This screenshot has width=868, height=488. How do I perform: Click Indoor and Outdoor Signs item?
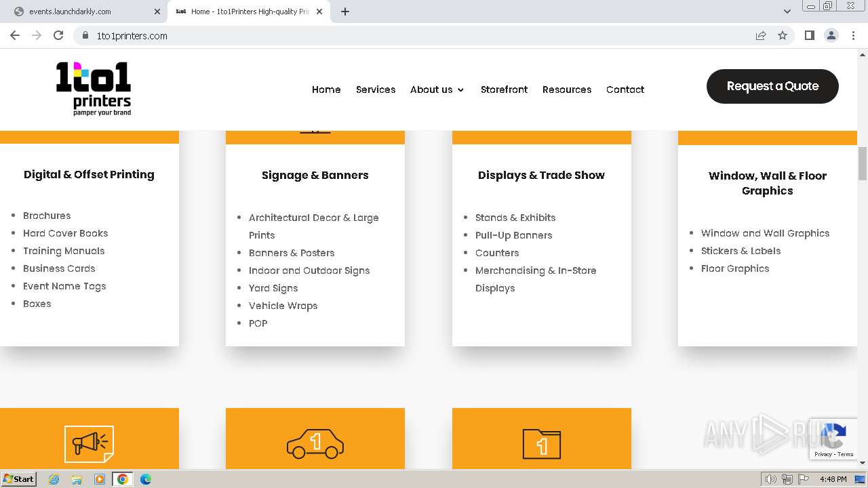click(x=309, y=270)
